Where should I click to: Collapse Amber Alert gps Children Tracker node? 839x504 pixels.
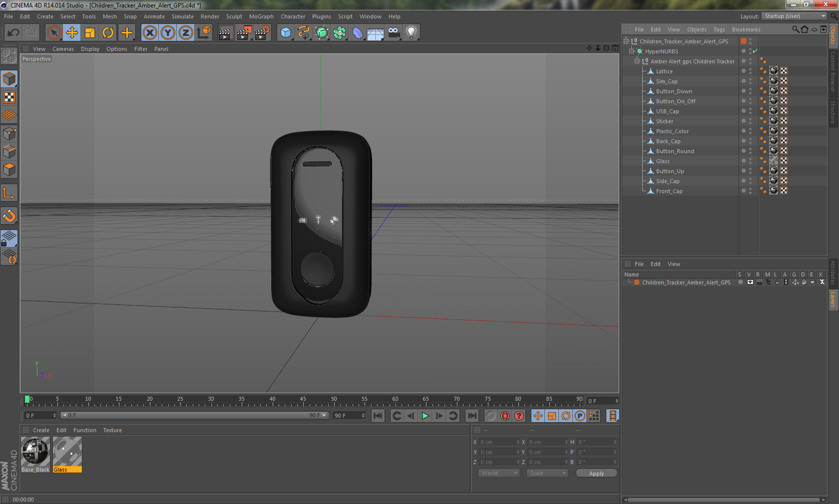(x=637, y=61)
